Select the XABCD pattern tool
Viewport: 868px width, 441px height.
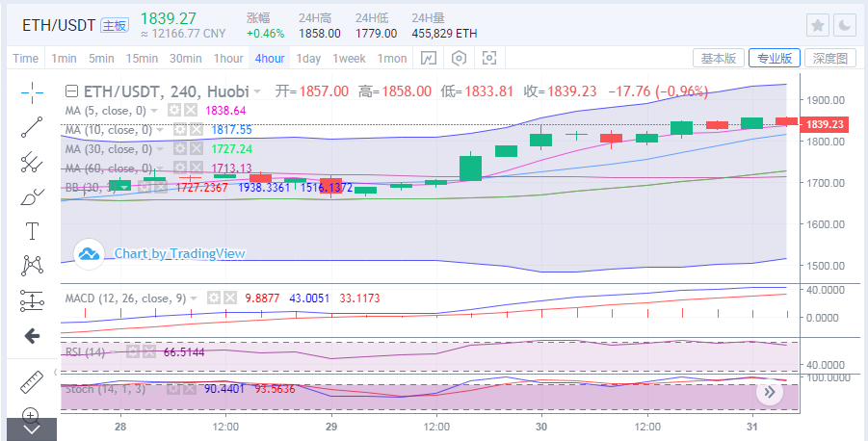point(32,266)
